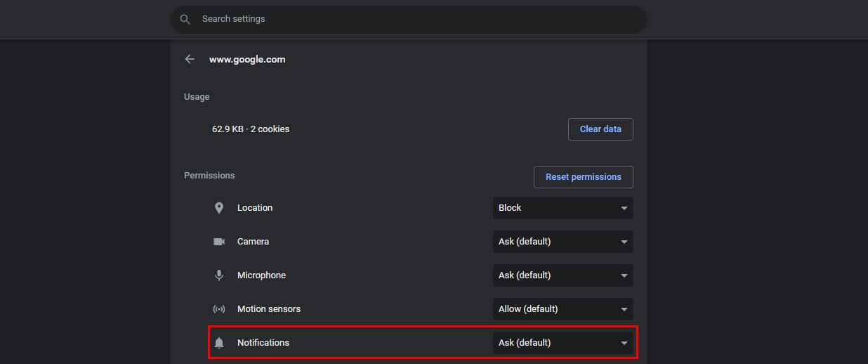Click the magnifying glass search icon
The width and height of the screenshot is (868, 364).
point(185,20)
